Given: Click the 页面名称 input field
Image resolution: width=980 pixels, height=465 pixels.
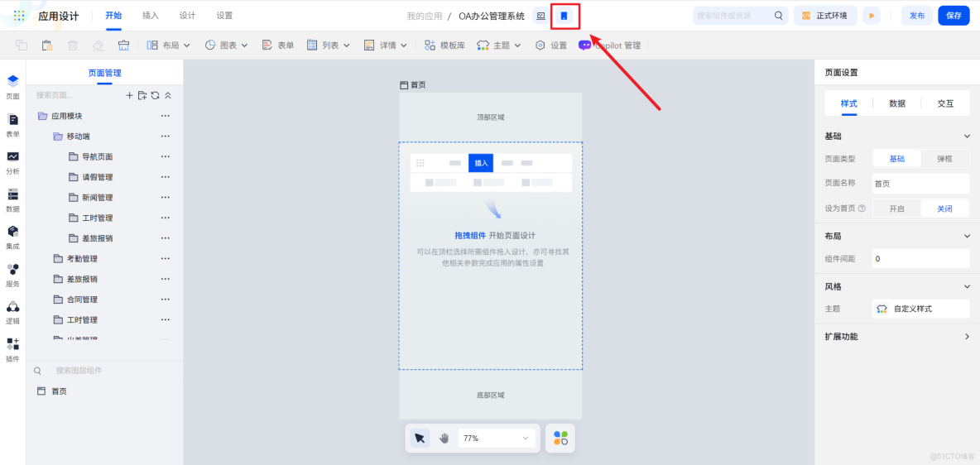Looking at the screenshot, I should [x=920, y=184].
